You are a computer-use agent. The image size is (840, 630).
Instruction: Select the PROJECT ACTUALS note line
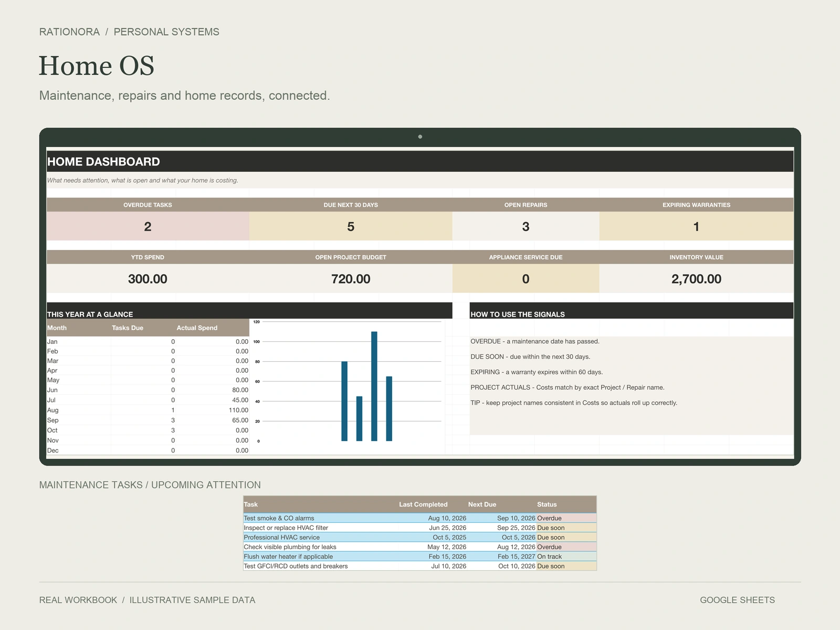pyautogui.click(x=568, y=387)
